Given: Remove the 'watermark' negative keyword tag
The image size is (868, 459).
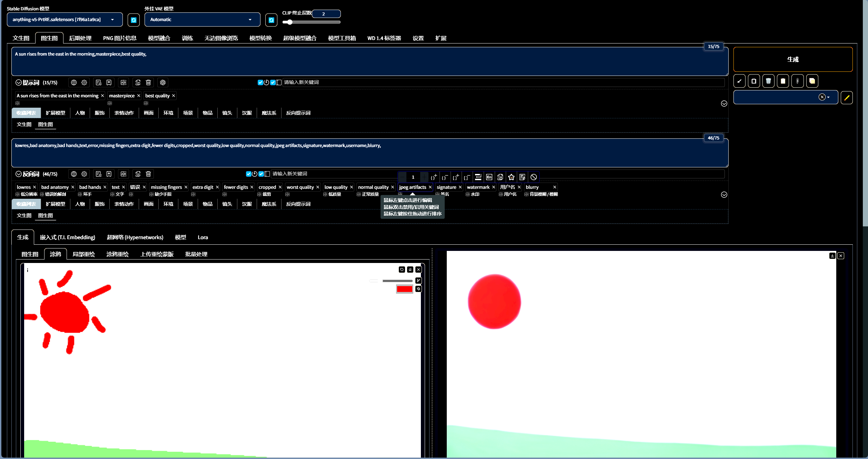Looking at the screenshot, I should click(494, 187).
